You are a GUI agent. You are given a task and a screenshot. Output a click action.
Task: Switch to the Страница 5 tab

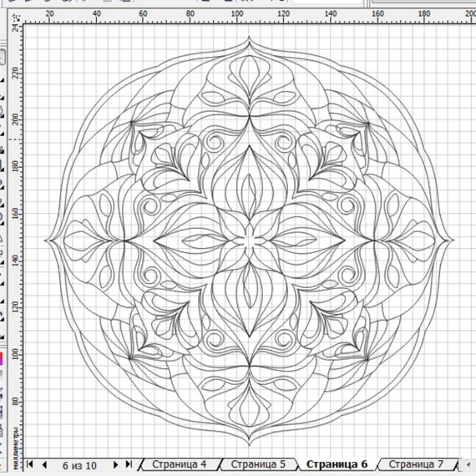pyautogui.click(x=258, y=464)
